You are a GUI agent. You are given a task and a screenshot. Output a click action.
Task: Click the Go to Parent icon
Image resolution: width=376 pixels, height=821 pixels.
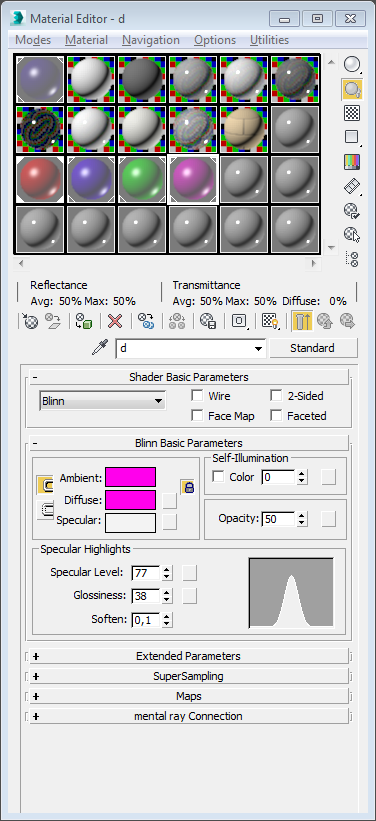click(325, 321)
